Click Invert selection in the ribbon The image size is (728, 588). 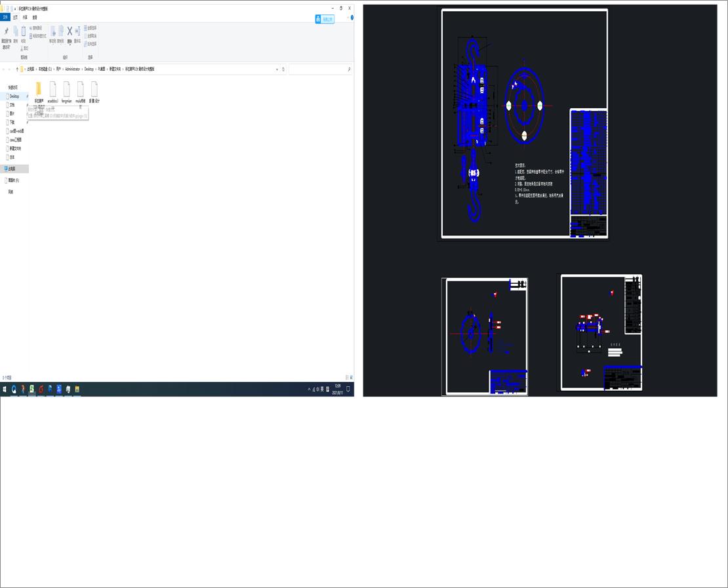91,44
